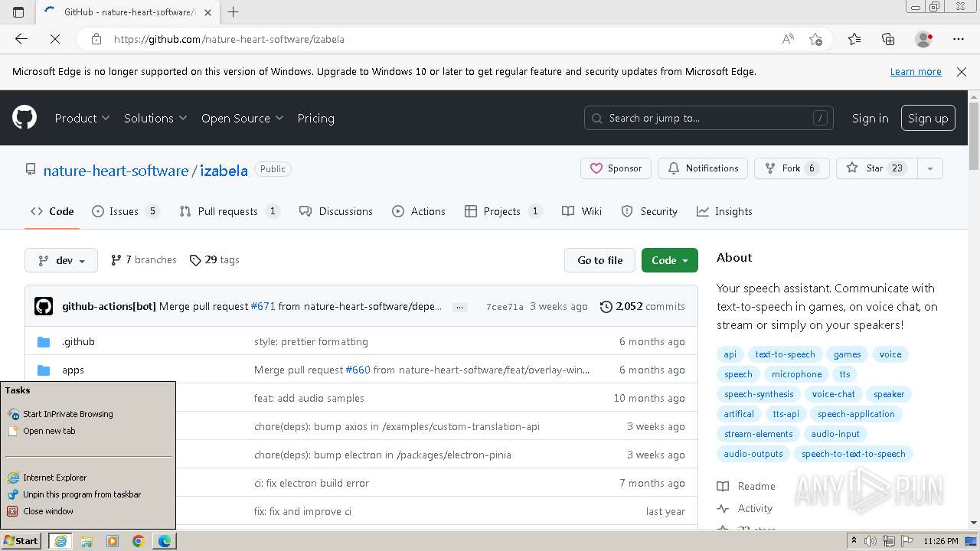
Task: Open Collections icon in toolbar
Action: tap(888, 39)
